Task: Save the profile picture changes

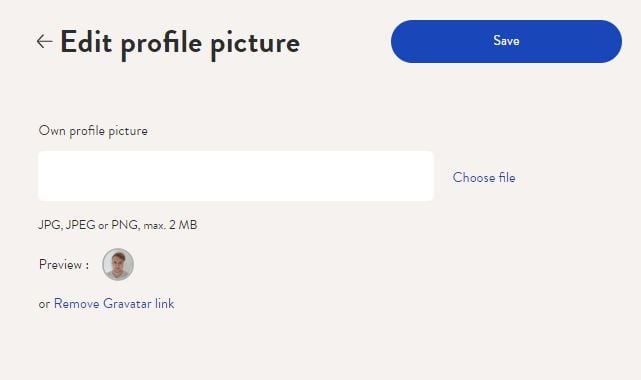Action: click(506, 41)
